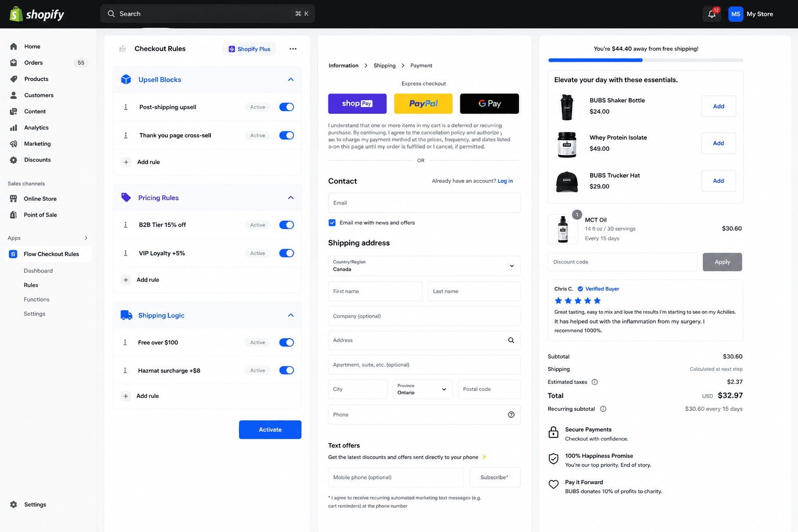The width and height of the screenshot is (798, 532).
Task: Toggle the Hazmat surcharge +$8 switch
Action: click(287, 370)
